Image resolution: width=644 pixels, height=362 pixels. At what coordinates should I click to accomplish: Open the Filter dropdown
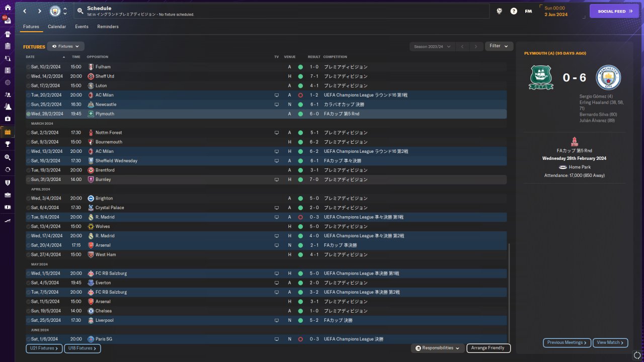coord(499,46)
